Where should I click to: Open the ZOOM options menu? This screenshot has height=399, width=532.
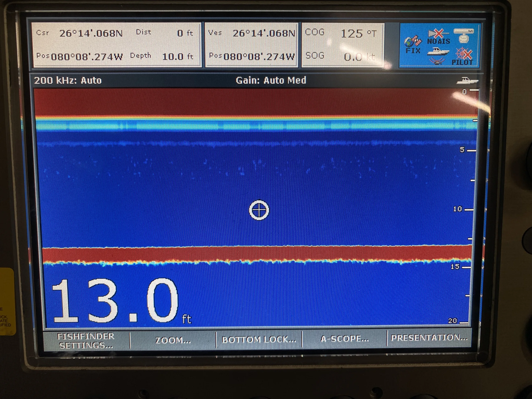coord(173,340)
